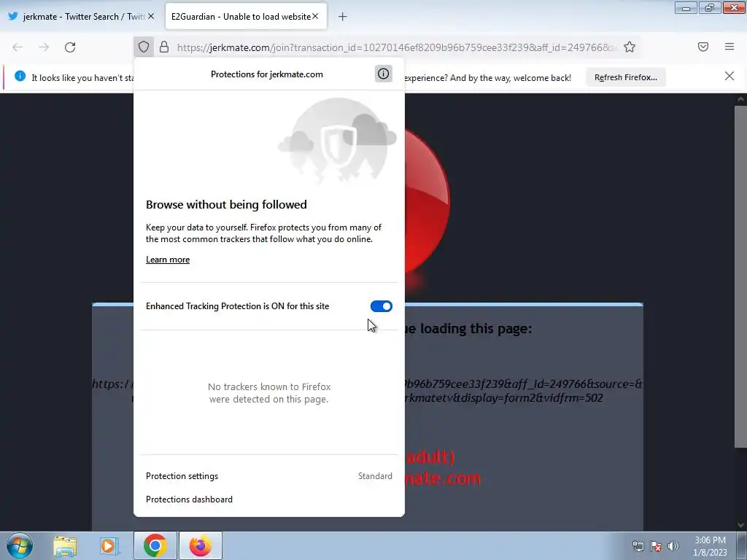
Task: Switch to jerkmate Twitter Search tab
Action: (81, 17)
